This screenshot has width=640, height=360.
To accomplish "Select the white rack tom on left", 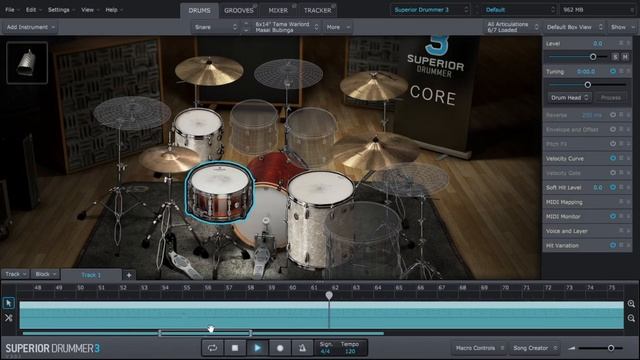I will (198, 133).
